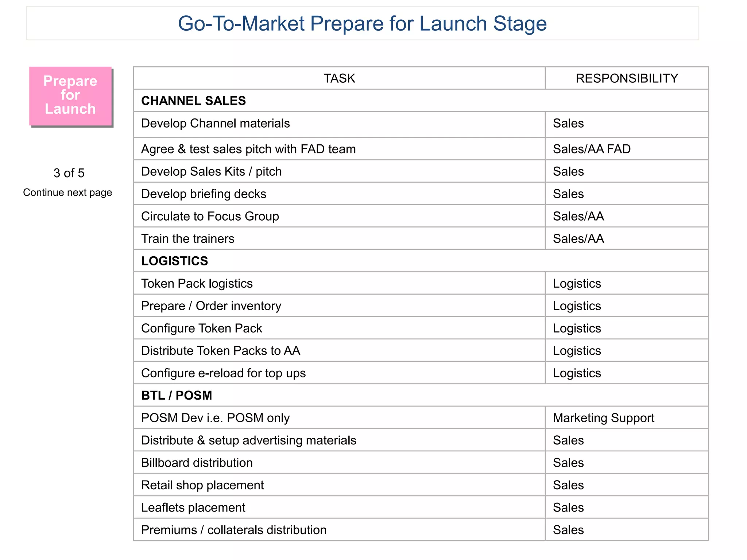The image size is (747, 560).
Task: Click the TASK column header
Action: click(339, 78)
